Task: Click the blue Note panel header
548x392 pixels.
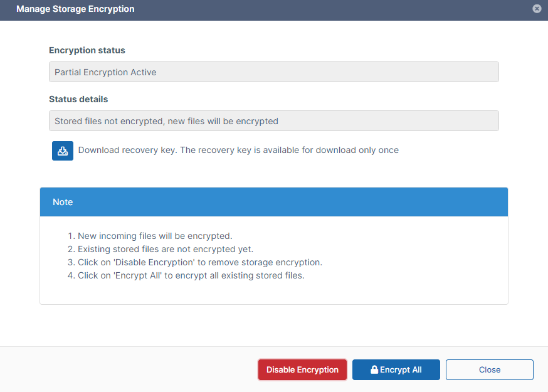Action: click(273, 202)
